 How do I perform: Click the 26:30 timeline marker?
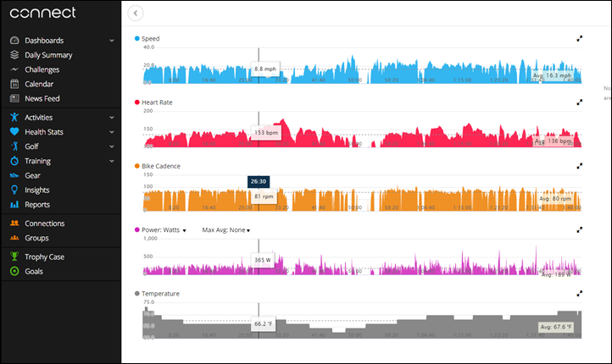[259, 181]
